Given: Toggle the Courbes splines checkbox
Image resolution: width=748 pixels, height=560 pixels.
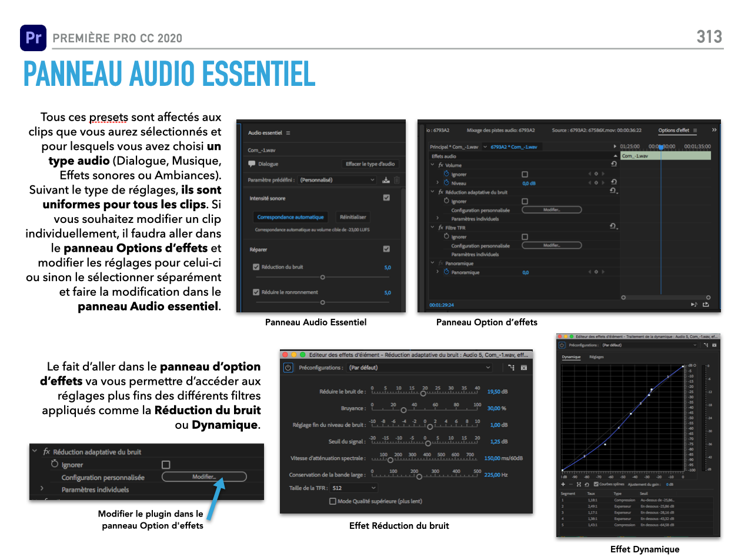Looking at the screenshot, I should pyautogui.click(x=596, y=484).
